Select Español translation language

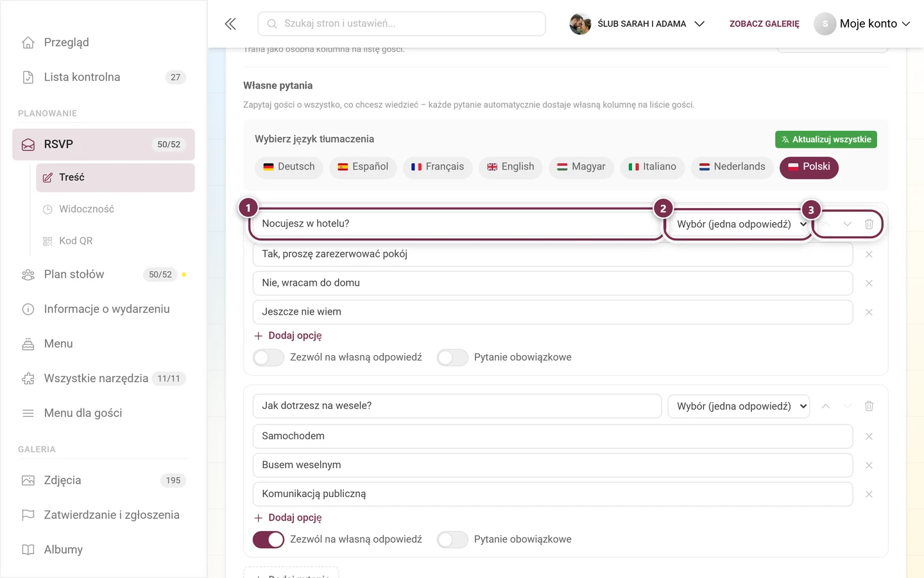363,167
